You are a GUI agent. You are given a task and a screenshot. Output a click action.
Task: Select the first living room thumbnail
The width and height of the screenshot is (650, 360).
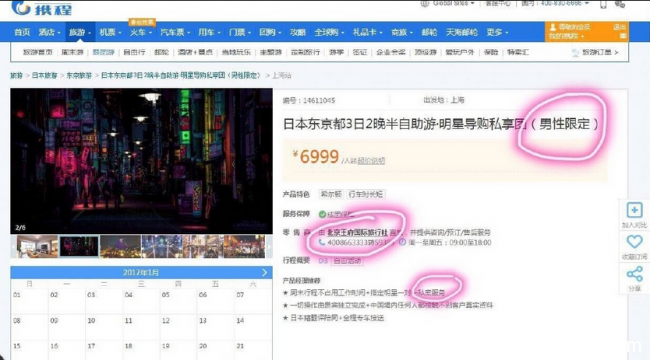point(37,246)
